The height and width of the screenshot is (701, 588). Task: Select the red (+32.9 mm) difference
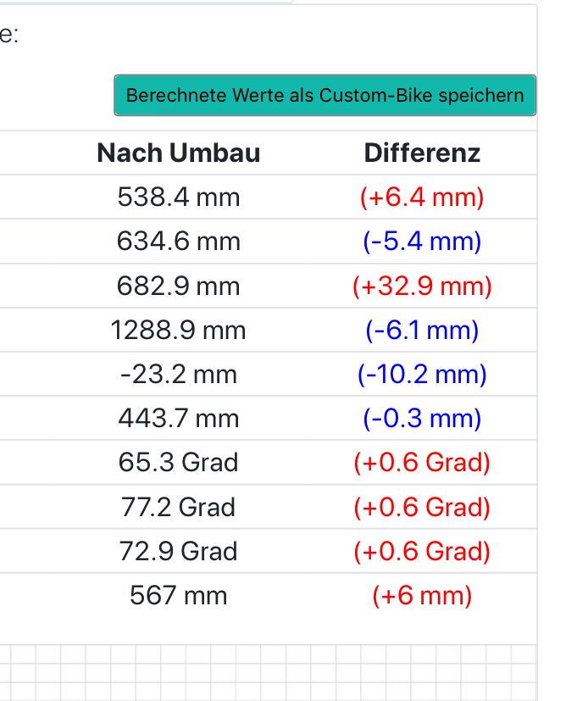coord(422,286)
